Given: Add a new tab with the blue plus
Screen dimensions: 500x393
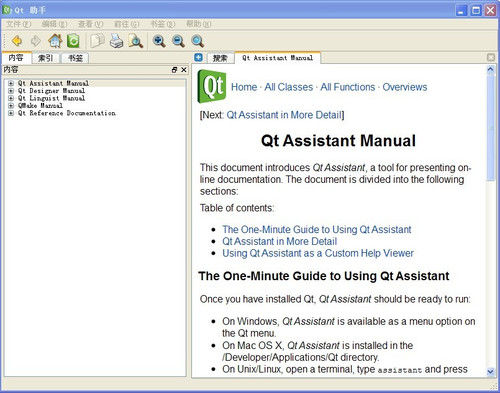Looking at the screenshot, I should 198,57.
